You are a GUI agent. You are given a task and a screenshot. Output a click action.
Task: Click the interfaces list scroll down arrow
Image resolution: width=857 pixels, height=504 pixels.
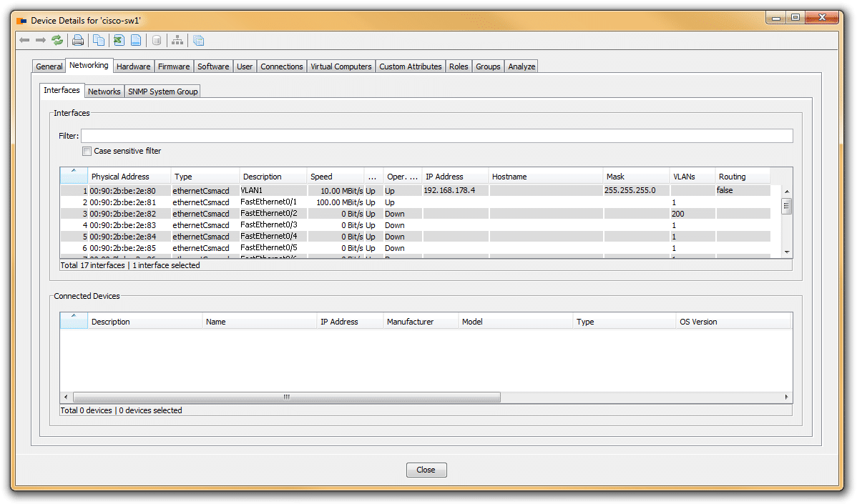[x=787, y=252]
